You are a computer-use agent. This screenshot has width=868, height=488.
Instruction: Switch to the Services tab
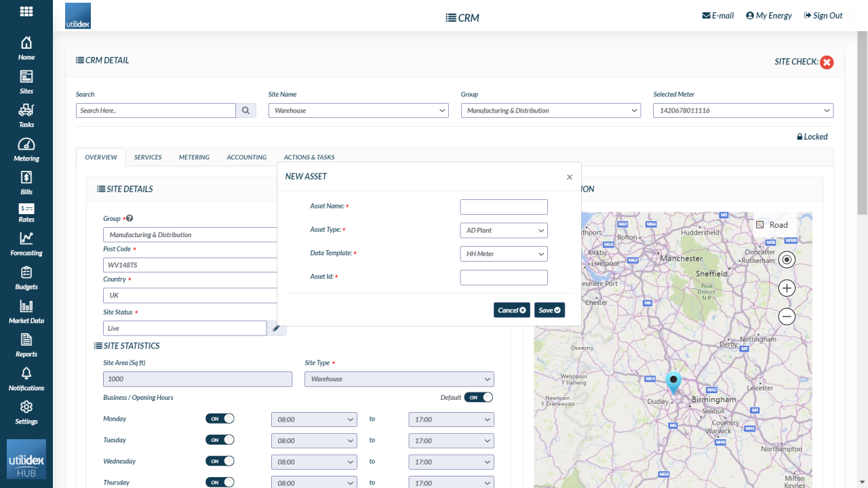coord(148,157)
